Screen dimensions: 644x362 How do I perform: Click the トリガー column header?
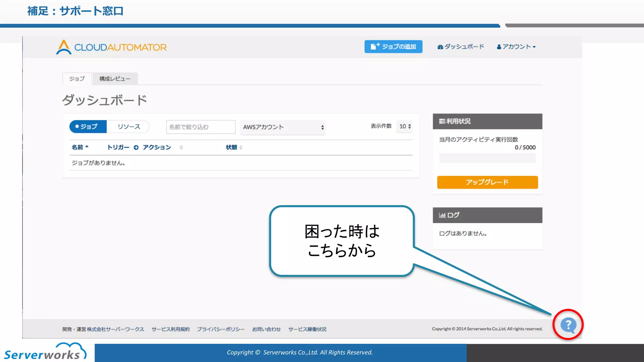118,147
